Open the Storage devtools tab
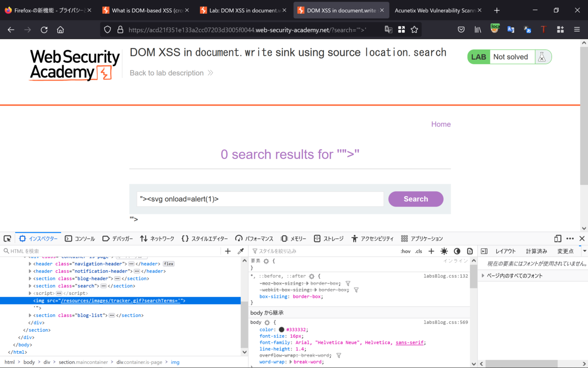 coord(328,238)
